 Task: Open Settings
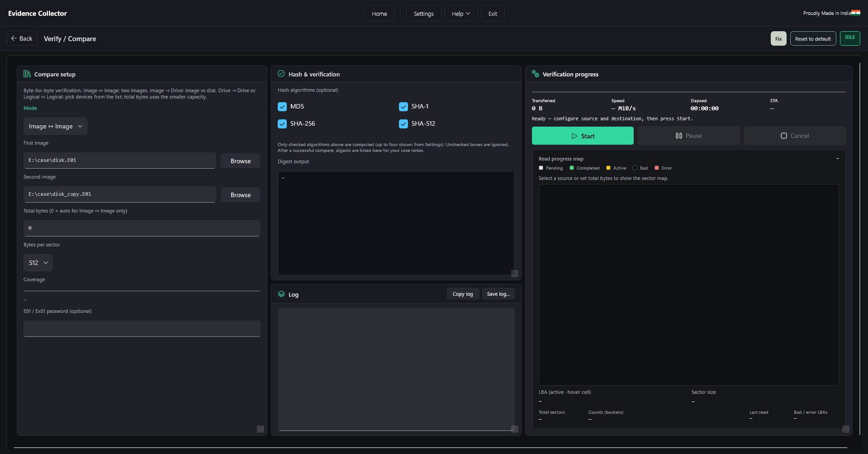(423, 14)
